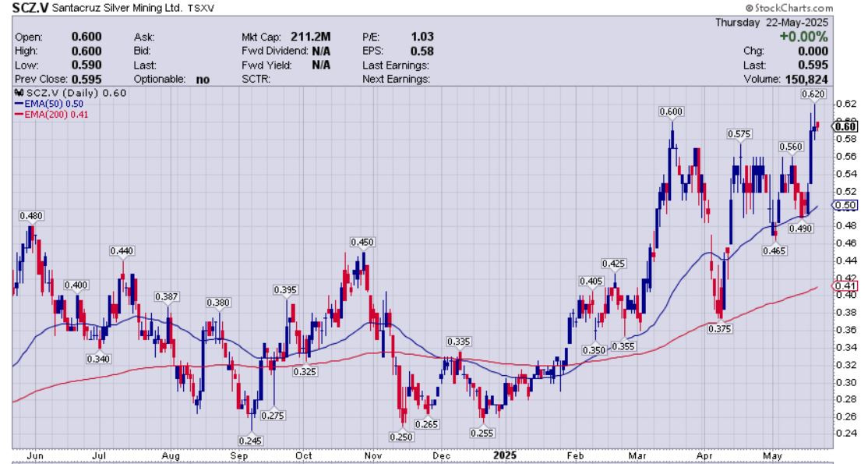The image size is (868, 464).
Task: Click the 0.325 low label
Action: pyautogui.click(x=305, y=371)
